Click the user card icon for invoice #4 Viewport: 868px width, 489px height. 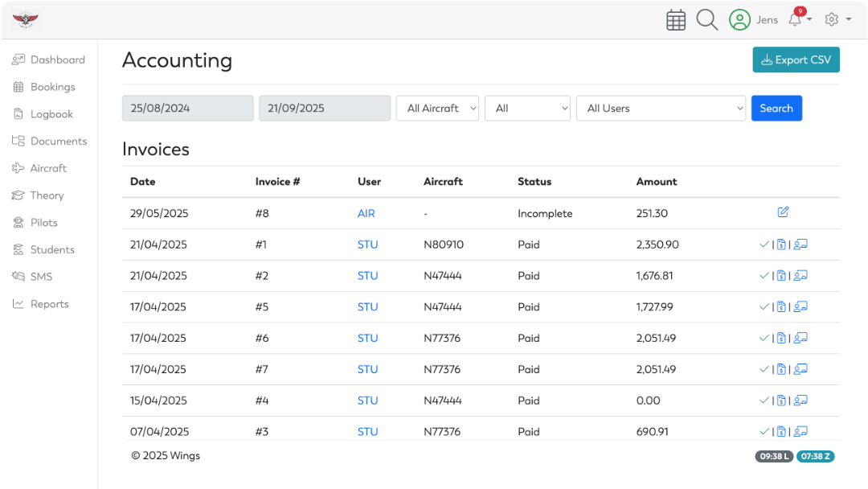click(x=800, y=401)
